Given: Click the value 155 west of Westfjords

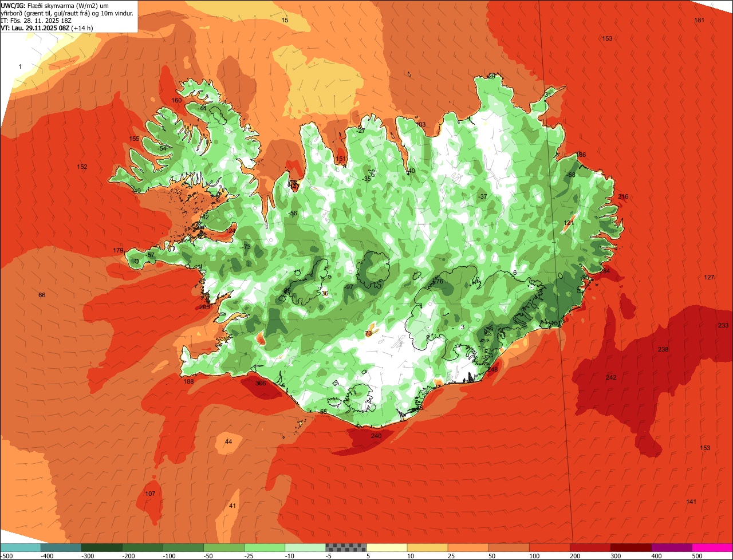Looking at the screenshot, I should [x=135, y=139].
